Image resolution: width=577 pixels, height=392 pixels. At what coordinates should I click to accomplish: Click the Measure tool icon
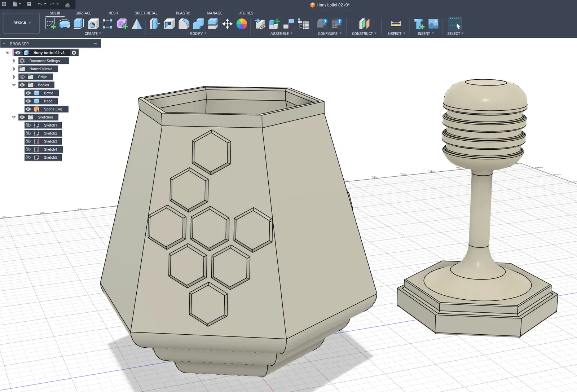coord(396,24)
